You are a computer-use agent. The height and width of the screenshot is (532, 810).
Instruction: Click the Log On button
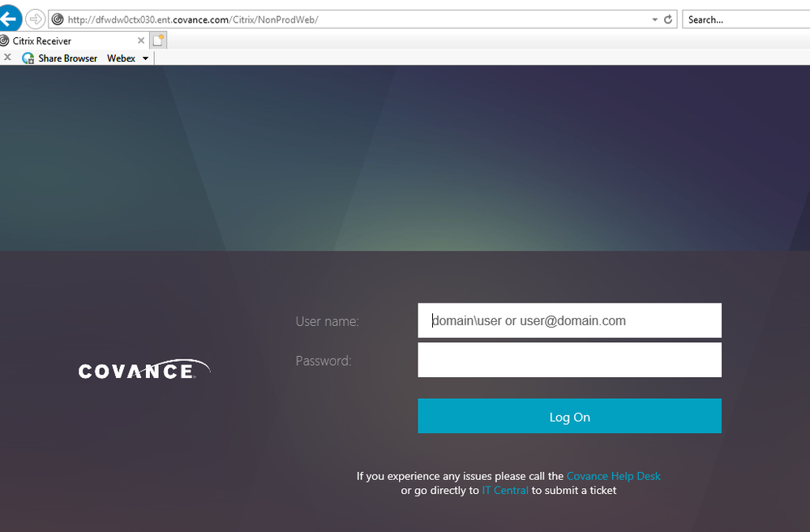[569, 416]
